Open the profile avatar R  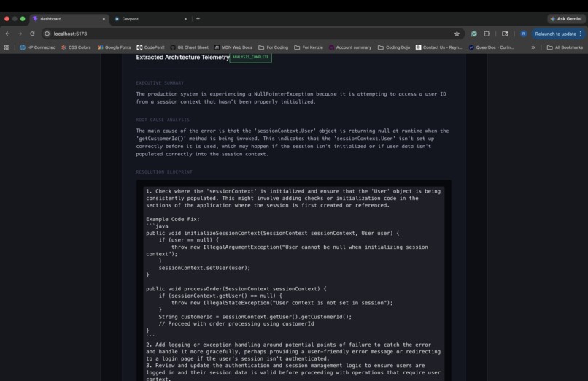[x=524, y=34]
